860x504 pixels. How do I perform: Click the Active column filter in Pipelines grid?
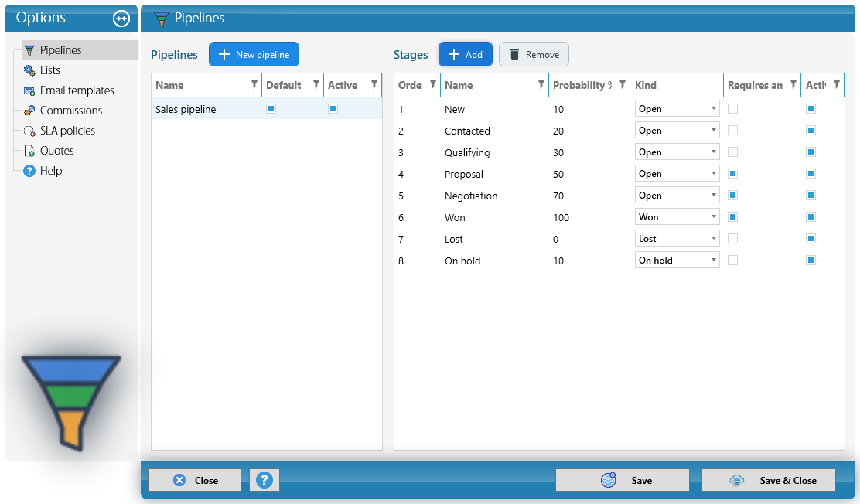coord(374,84)
